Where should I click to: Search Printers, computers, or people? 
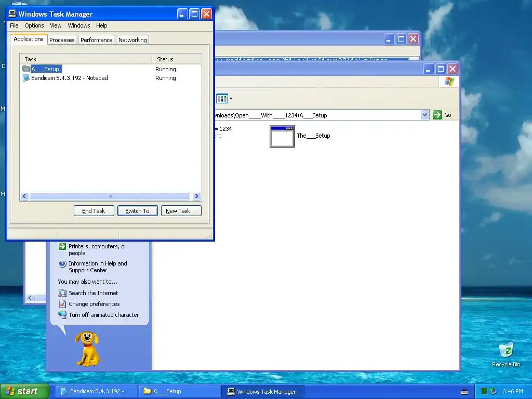tap(97, 250)
